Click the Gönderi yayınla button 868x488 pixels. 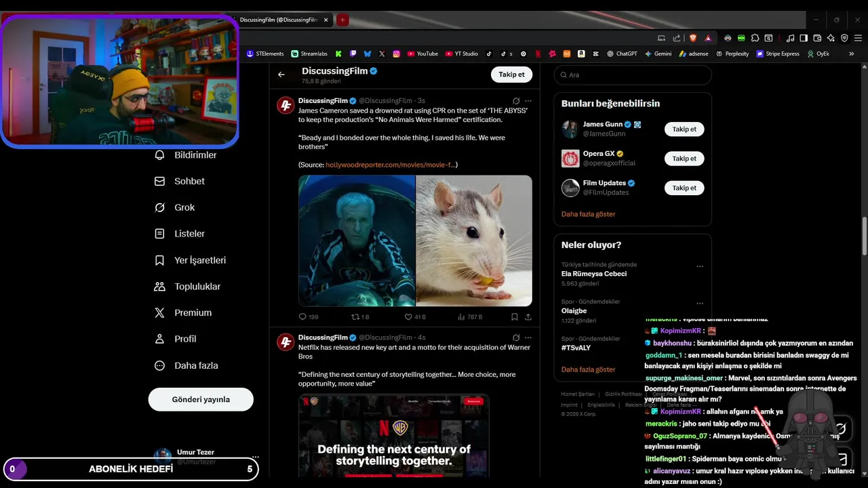click(x=201, y=399)
